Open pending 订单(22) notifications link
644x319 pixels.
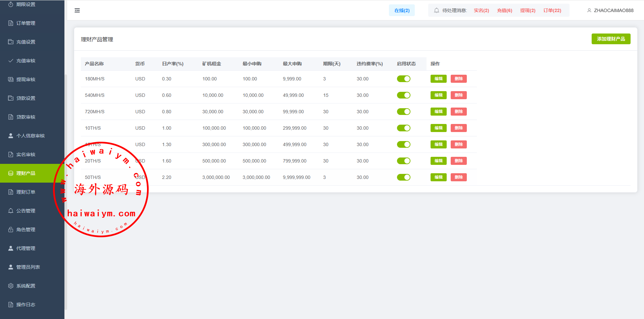coord(552,10)
